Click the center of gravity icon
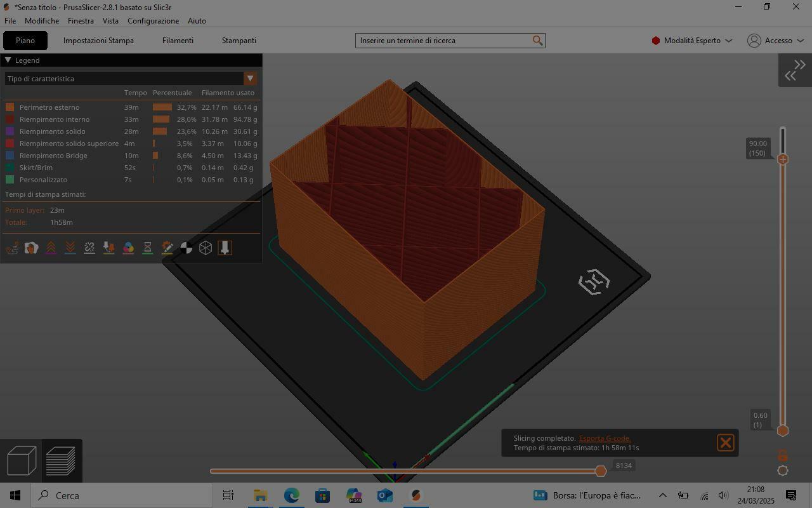The image size is (812, 508). (186, 248)
